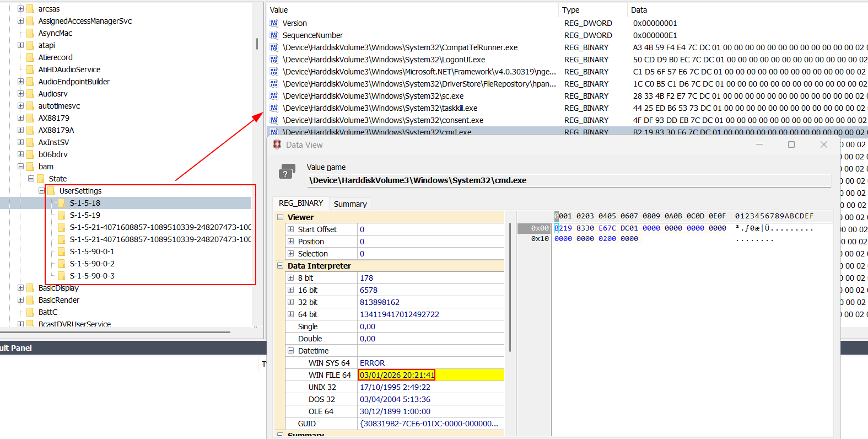Click the registry tree vertical scrollbar
The image size is (868, 439).
[257, 44]
